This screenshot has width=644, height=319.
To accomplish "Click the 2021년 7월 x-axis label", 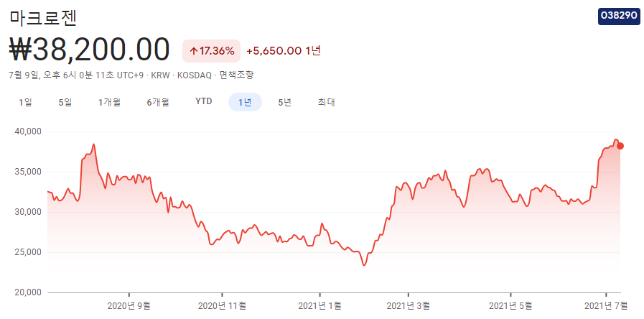I will pyautogui.click(x=606, y=305).
